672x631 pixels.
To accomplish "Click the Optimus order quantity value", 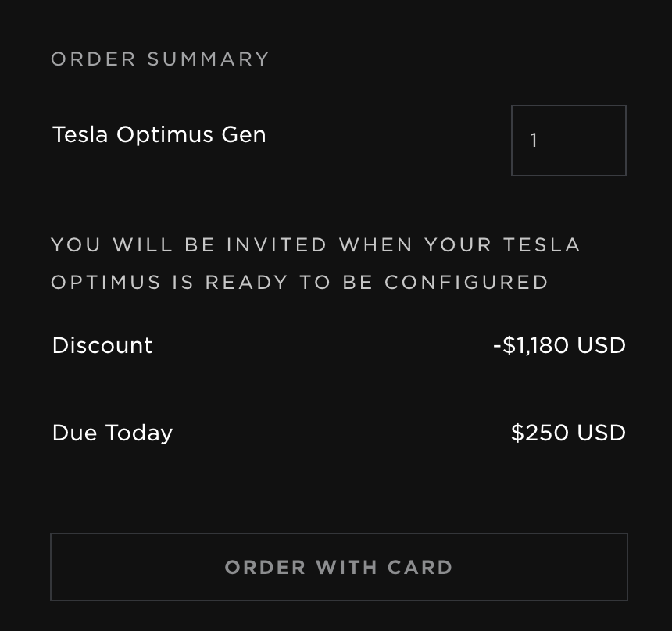I will pos(534,140).
